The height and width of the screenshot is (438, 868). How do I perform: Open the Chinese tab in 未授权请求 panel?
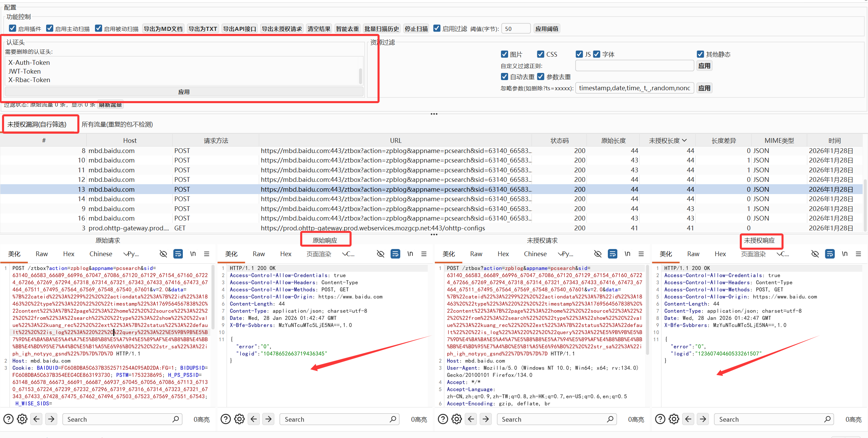click(x=535, y=254)
